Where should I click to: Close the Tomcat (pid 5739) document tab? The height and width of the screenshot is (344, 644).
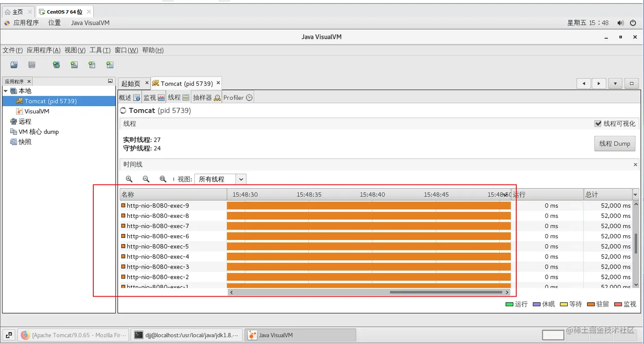coord(218,83)
